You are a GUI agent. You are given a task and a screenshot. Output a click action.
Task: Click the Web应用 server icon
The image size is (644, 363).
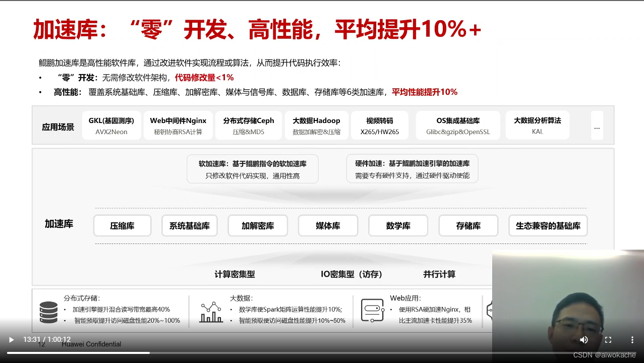(373, 311)
